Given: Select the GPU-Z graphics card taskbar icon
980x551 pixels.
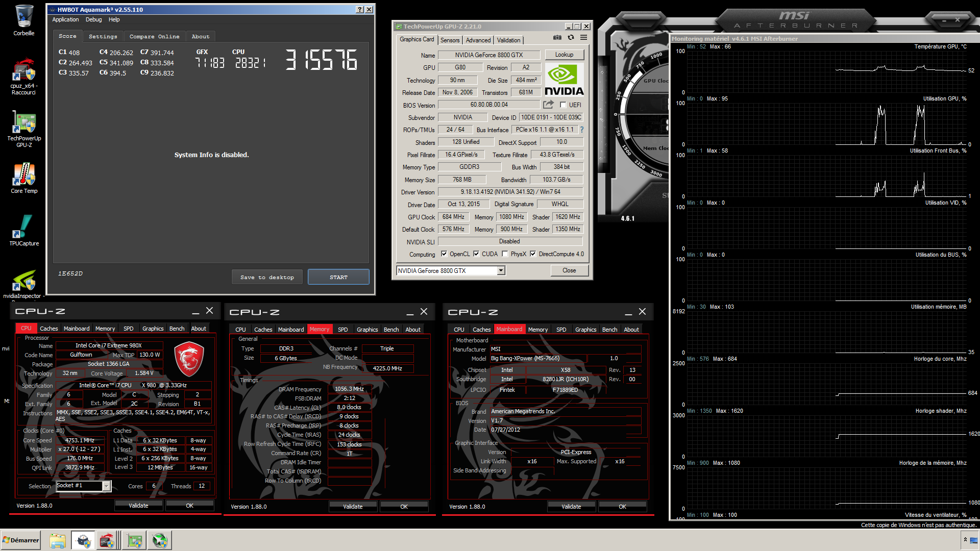Looking at the screenshot, I should click(135, 540).
